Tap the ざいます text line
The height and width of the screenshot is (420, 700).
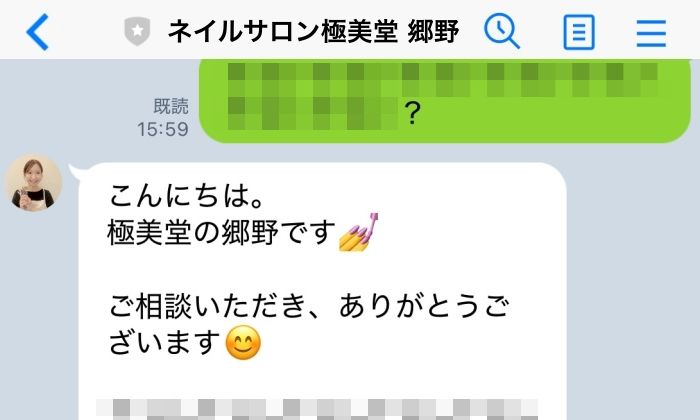point(165,343)
